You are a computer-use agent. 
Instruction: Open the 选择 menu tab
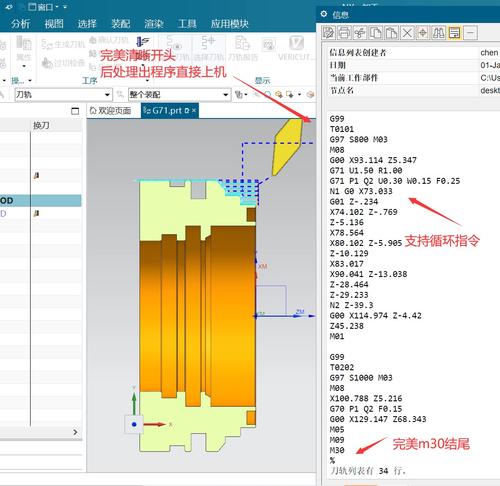click(87, 24)
